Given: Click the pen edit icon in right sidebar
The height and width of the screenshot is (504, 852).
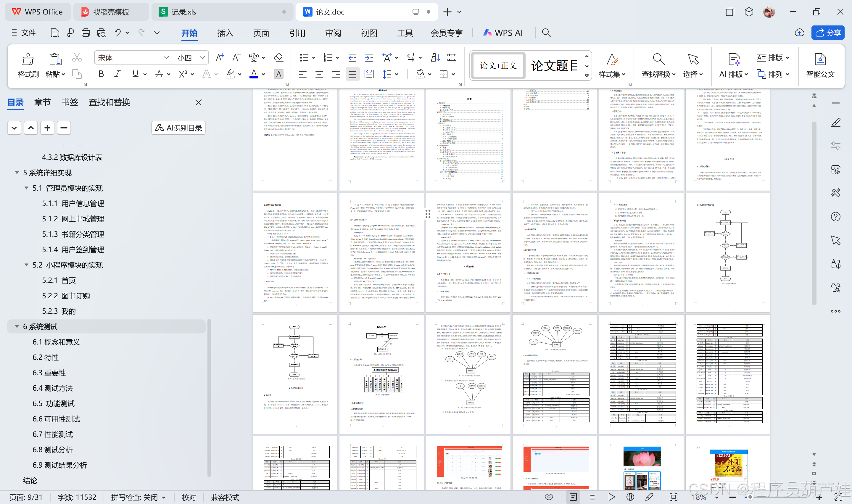Looking at the screenshot, I should coord(835,122).
